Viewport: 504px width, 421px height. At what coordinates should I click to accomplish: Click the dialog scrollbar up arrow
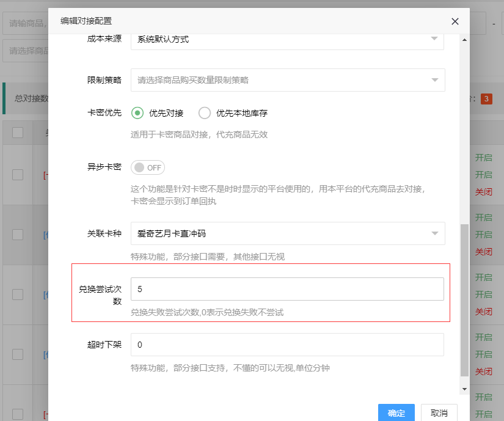click(464, 40)
